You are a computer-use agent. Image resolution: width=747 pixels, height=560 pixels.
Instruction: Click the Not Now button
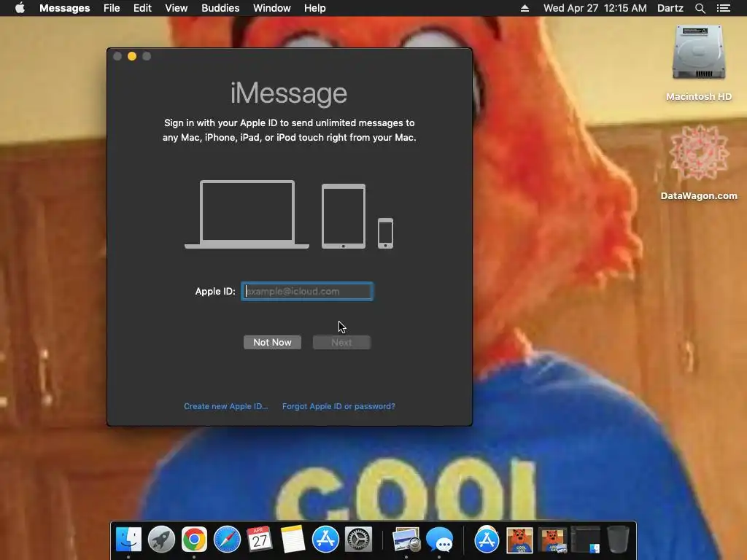coord(272,343)
